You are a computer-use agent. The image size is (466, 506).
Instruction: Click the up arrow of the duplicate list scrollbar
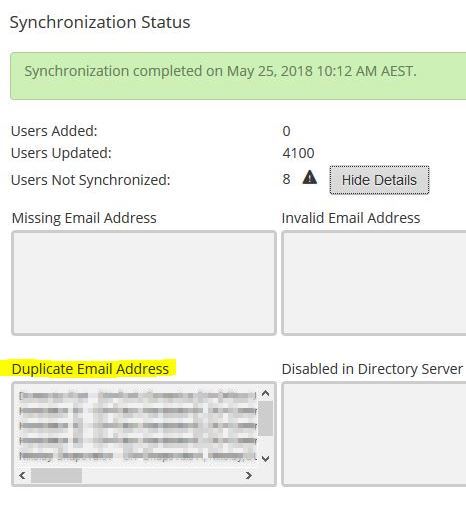coord(265,393)
